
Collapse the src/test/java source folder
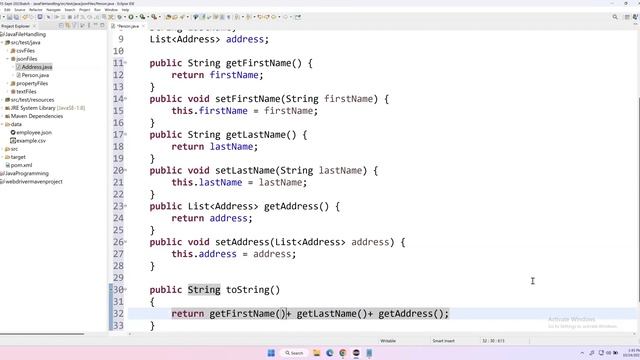(2, 42)
